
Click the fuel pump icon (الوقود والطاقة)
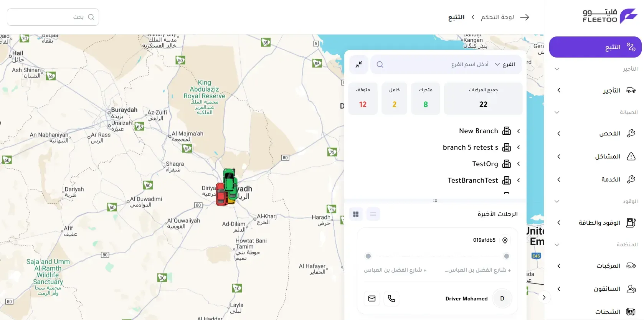pos(631,223)
